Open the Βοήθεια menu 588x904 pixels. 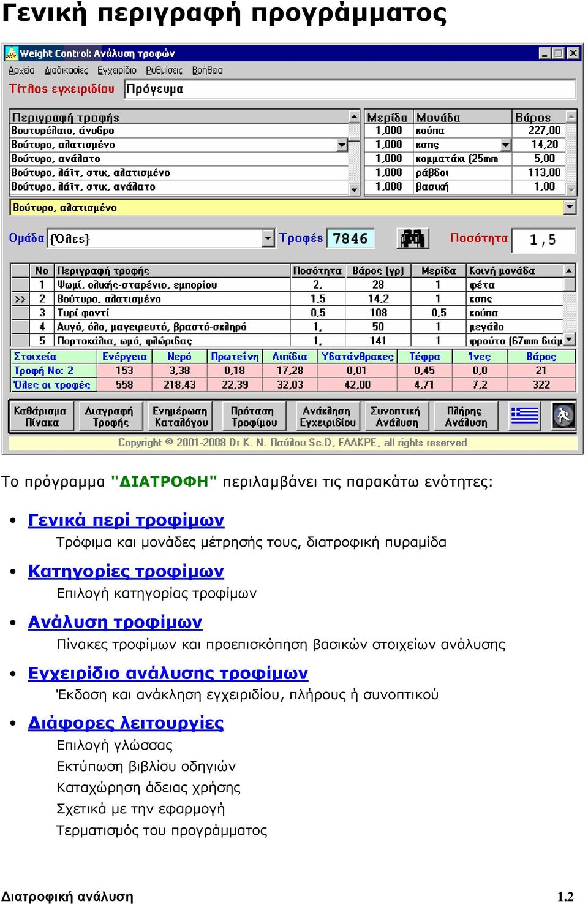[x=208, y=70]
